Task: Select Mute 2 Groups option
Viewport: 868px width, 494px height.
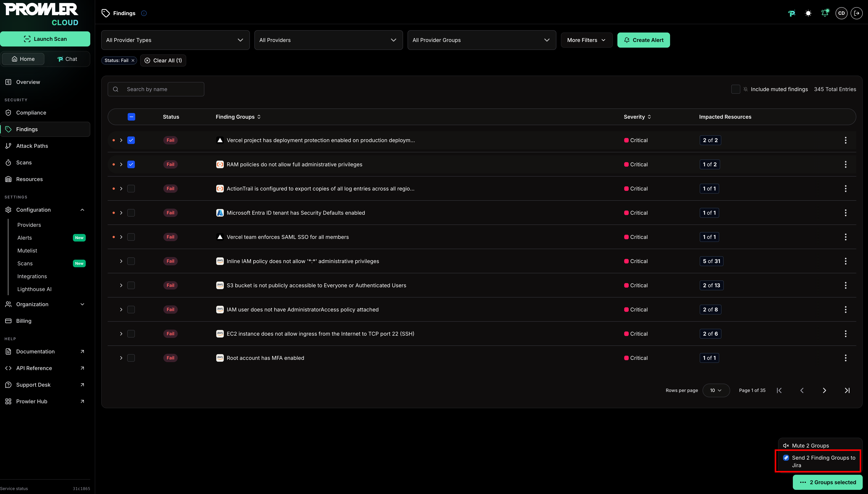Action: [820, 446]
